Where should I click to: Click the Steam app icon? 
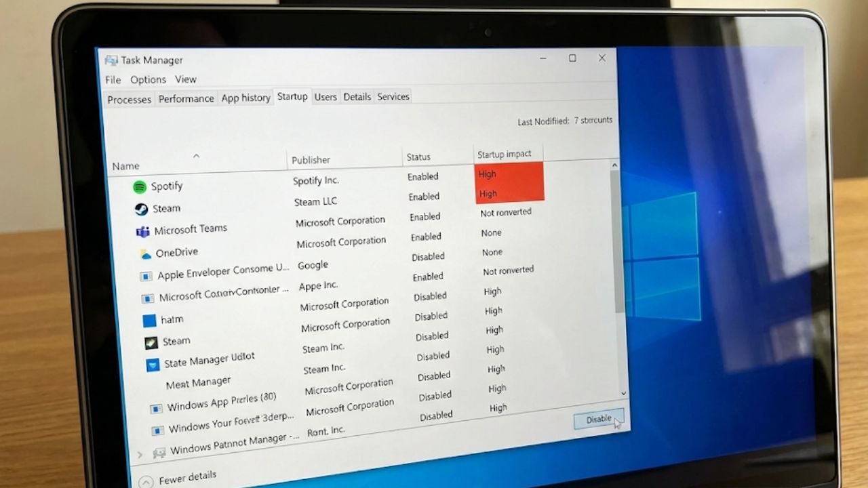(142, 208)
